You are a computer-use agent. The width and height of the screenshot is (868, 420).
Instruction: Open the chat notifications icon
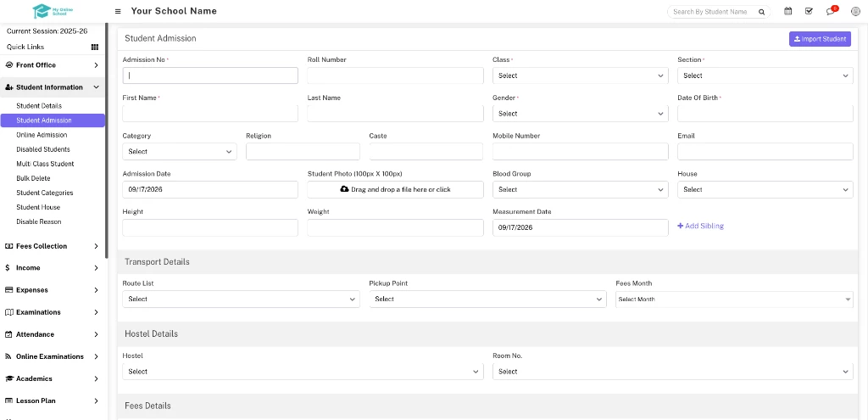tap(831, 11)
